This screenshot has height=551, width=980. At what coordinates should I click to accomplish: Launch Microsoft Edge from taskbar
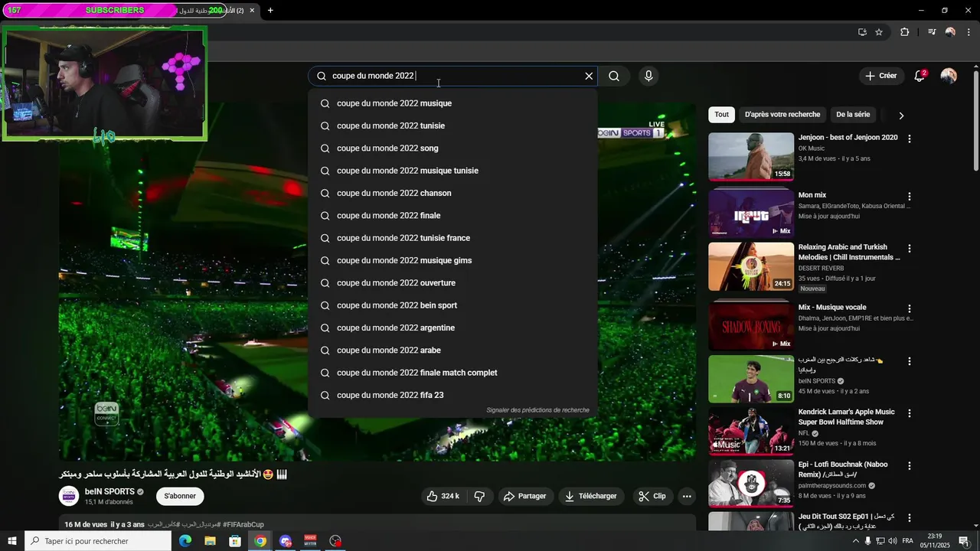185,541
